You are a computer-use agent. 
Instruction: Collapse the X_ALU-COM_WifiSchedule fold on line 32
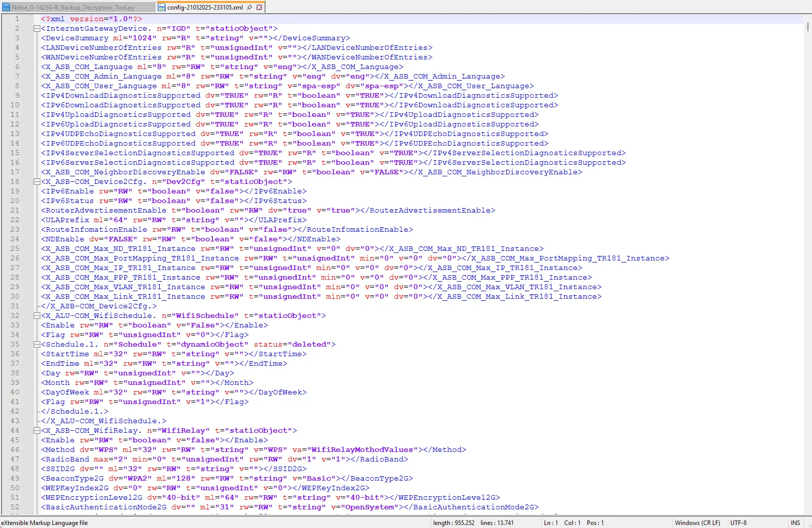[37, 316]
